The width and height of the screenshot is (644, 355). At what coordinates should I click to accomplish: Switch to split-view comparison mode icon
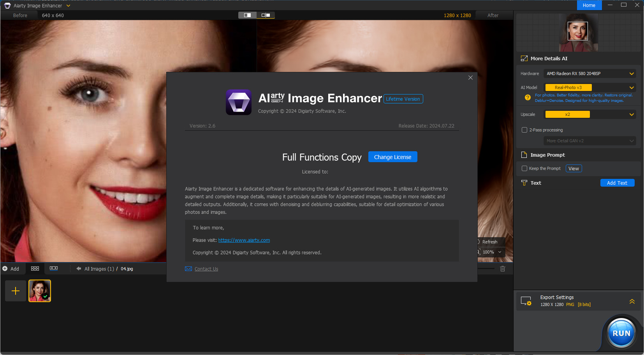266,15
